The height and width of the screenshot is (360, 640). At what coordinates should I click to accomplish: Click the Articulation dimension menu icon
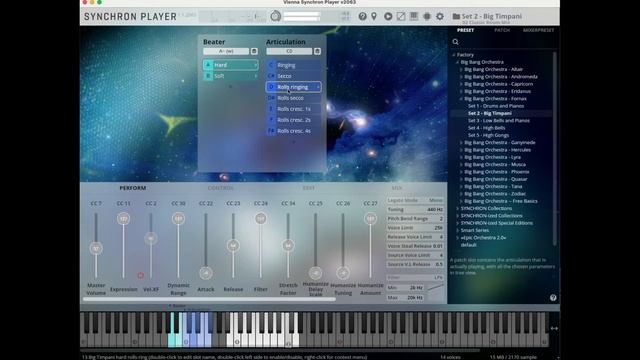[x=317, y=51]
